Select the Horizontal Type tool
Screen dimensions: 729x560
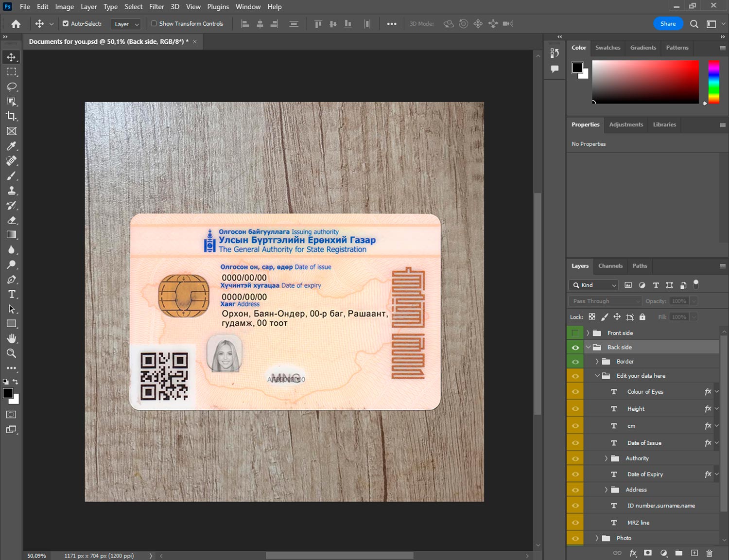tap(11, 294)
